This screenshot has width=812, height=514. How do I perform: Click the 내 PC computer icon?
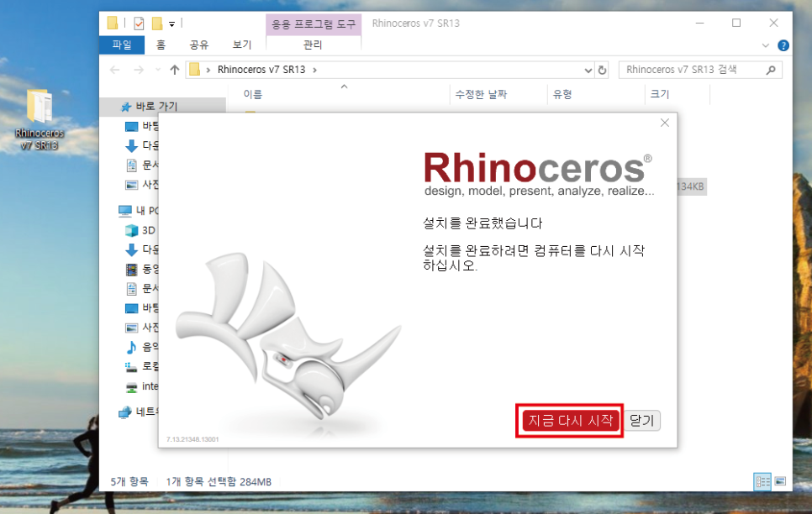click(x=124, y=211)
